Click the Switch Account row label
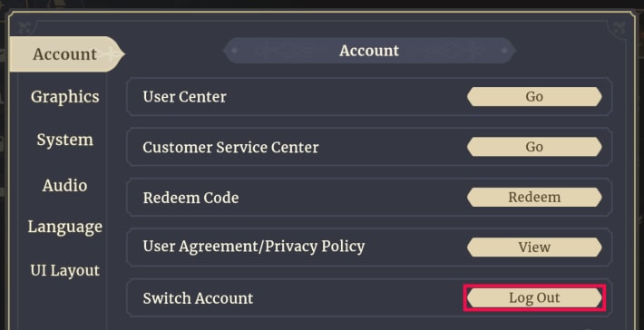Screen dimensions: 644x330 coord(198,298)
